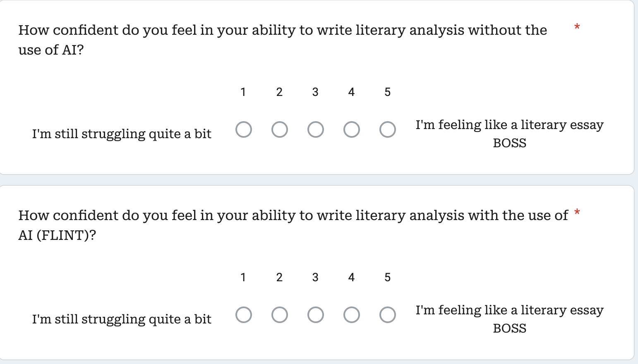Select rating 4 for confidence without AI
Screen dimensions: 638x364
click(352, 129)
